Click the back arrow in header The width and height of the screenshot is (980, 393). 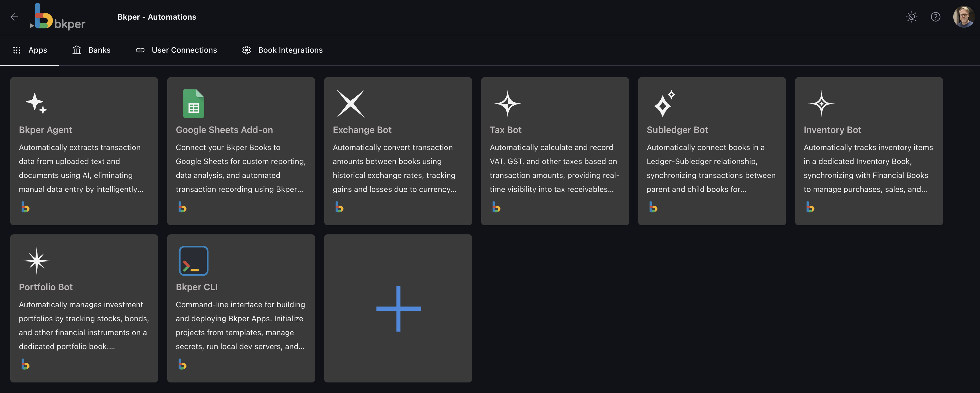tap(15, 17)
